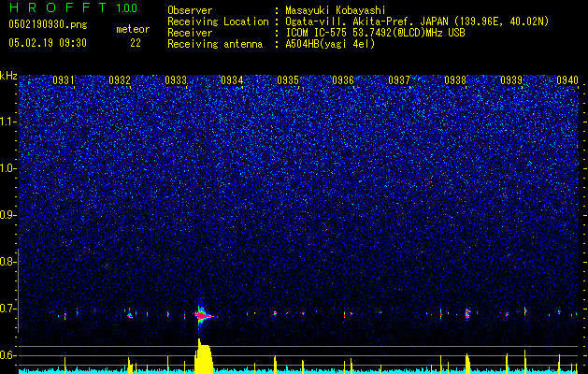588x374 pixels.
Task: Click the 0.9 kHz axis label
Action: [x=7, y=215]
